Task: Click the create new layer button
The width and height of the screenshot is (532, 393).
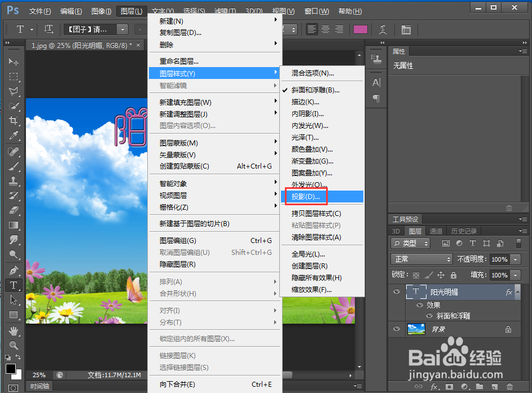Action: click(494, 387)
